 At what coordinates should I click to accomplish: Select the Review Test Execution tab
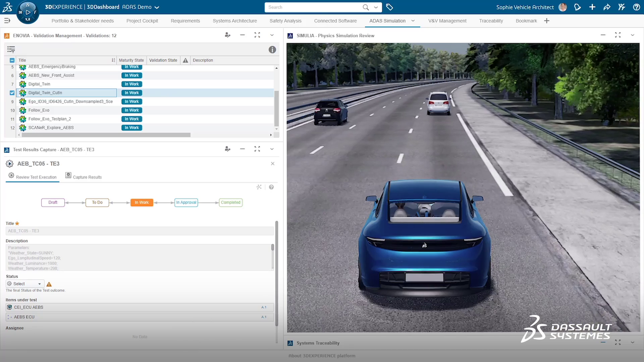(32, 176)
